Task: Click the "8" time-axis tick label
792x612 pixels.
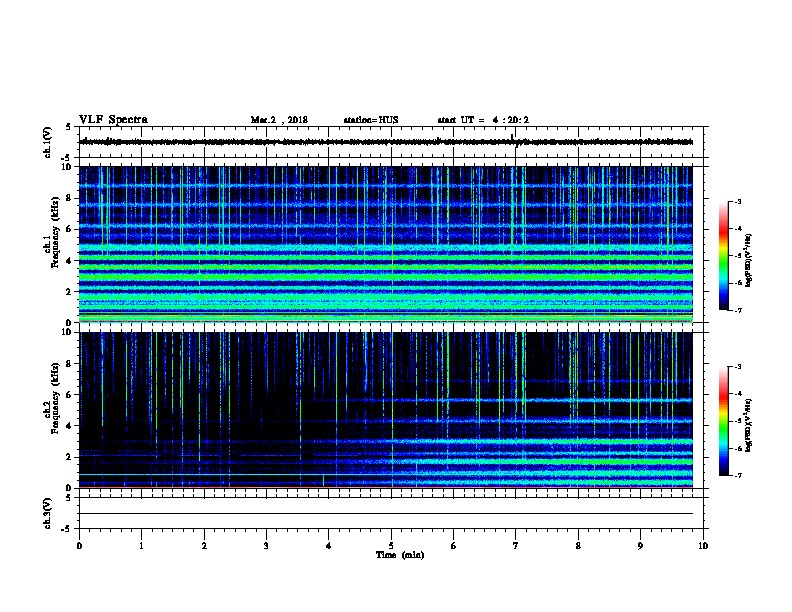Action: [578, 546]
